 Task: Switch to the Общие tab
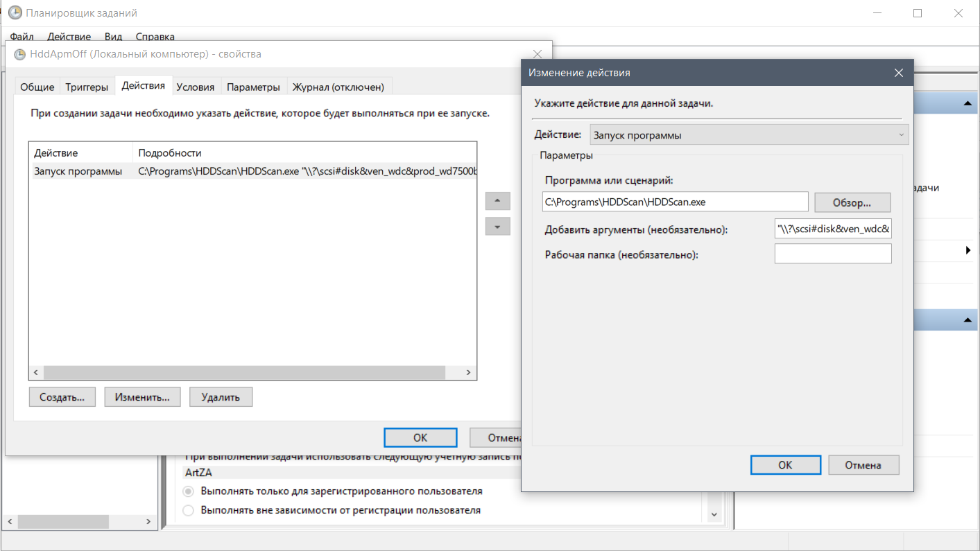point(37,87)
